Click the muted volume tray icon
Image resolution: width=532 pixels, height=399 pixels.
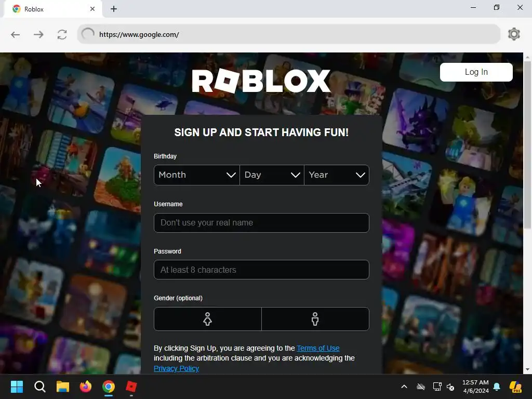click(x=451, y=387)
